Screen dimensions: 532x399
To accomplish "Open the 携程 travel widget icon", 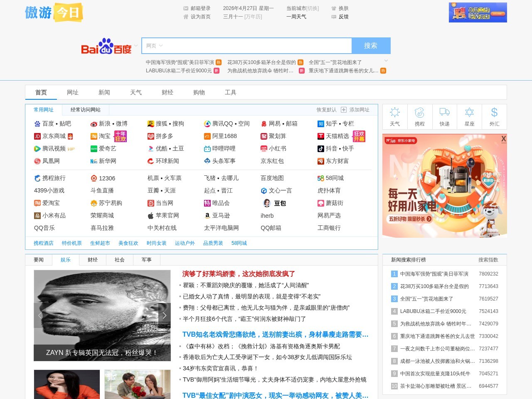I will 420,116.
